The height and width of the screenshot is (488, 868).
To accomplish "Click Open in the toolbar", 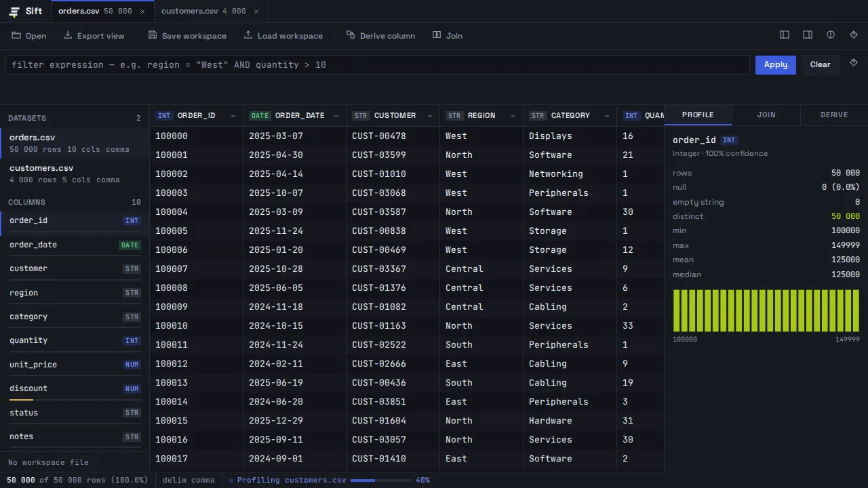I will click(29, 35).
